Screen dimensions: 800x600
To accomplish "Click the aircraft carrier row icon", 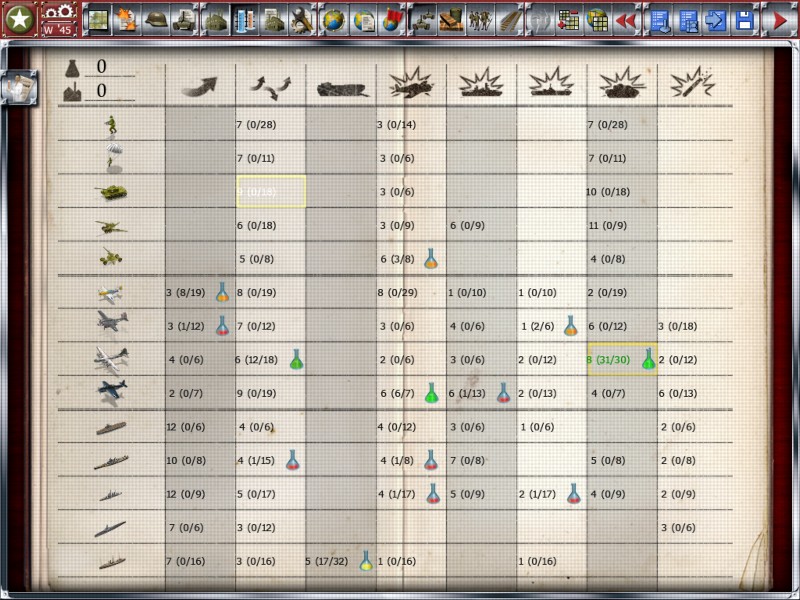I will (x=111, y=428).
